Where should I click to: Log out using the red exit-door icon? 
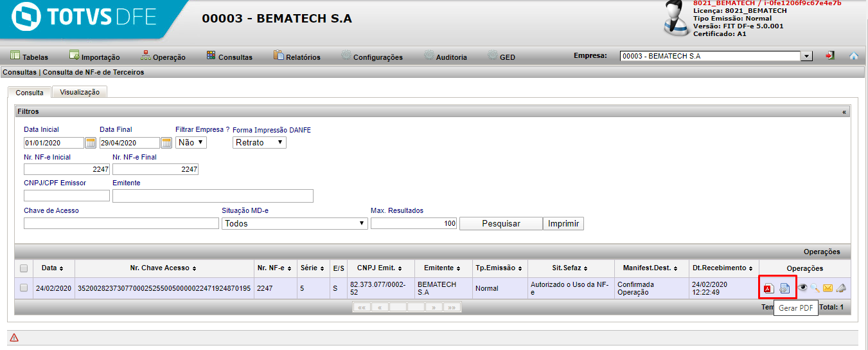(830, 56)
